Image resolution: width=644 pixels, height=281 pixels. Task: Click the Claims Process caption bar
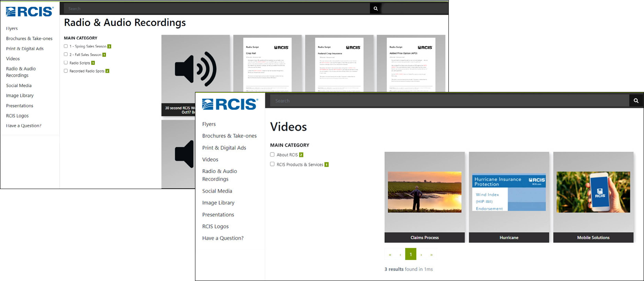[424, 237]
